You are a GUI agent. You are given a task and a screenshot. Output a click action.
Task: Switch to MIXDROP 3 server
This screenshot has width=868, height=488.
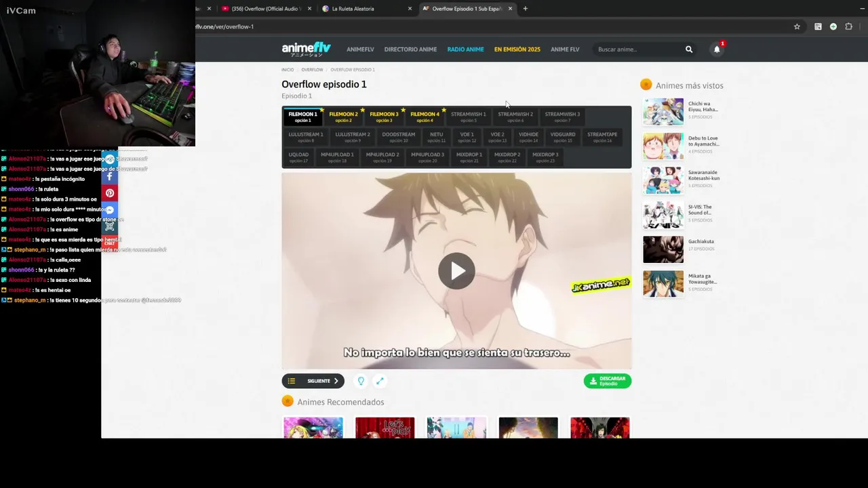[545, 157]
